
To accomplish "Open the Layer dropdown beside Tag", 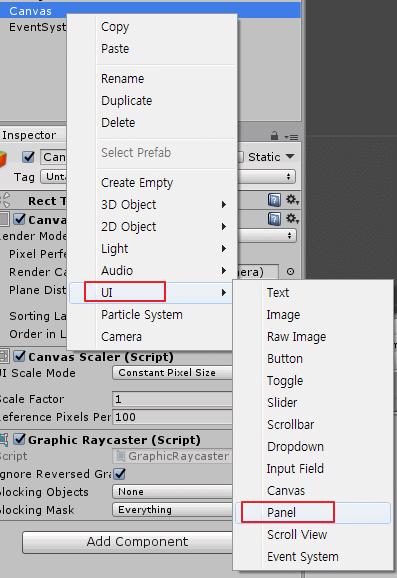I will (x=267, y=177).
